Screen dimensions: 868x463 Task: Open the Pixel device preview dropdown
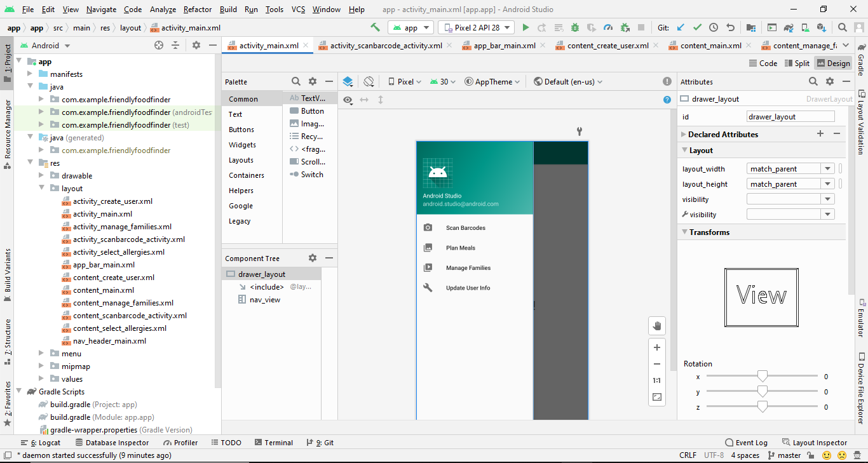[x=404, y=81]
